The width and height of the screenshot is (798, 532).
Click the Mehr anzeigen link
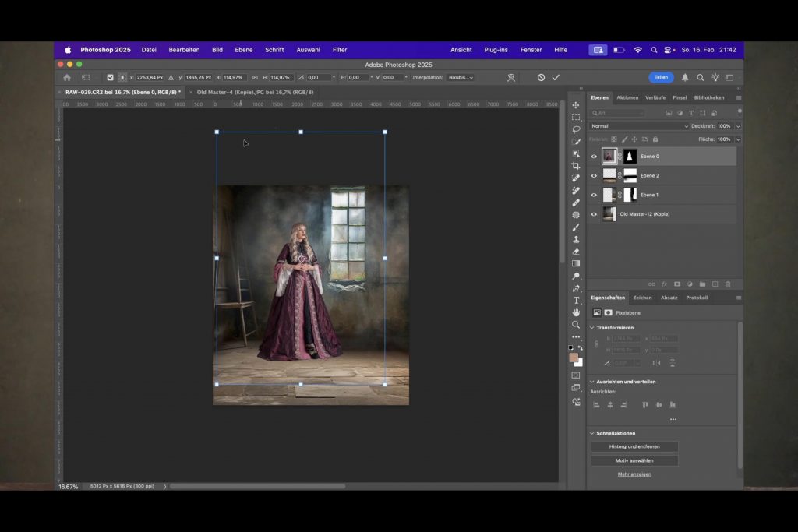634,474
